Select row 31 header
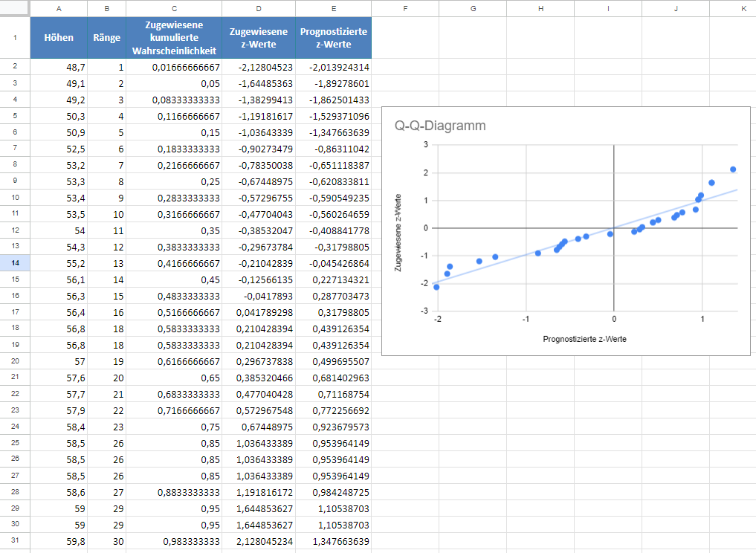Image resolution: width=756 pixels, height=553 pixels. [15, 540]
